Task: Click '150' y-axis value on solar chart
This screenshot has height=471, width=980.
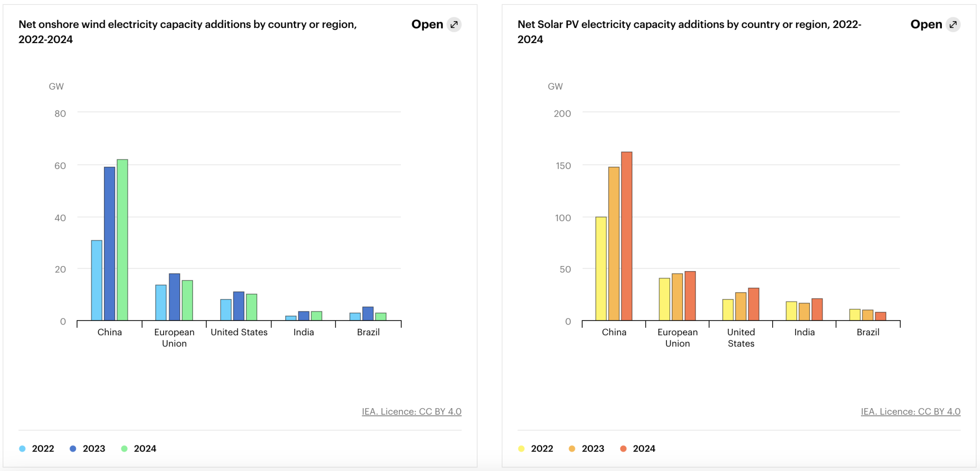Action: pos(563,166)
